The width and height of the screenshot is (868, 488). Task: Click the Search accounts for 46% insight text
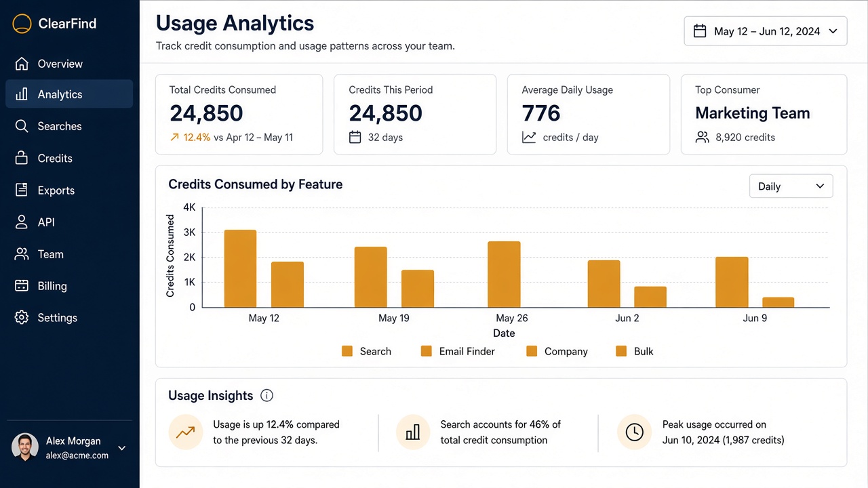point(500,432)
